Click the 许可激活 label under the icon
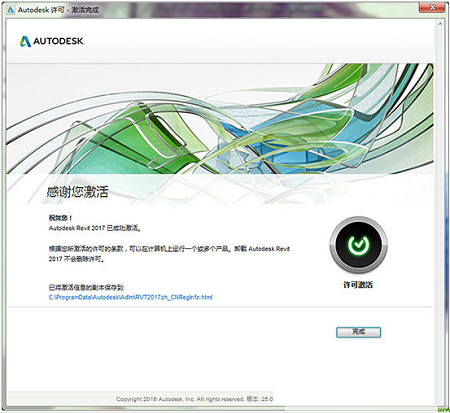Image resolution: width=450 pixels, height=413 pixels. tap(358, 285)
